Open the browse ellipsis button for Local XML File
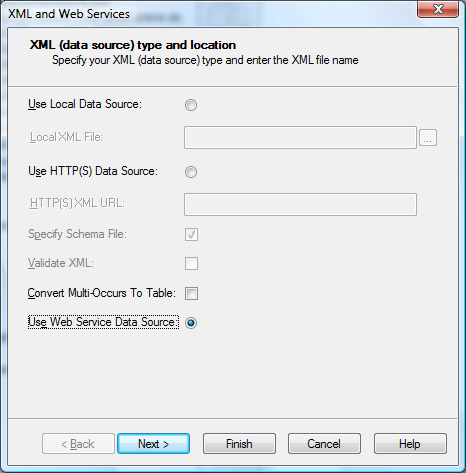Image resolution: width=466 pixels, height=473 pixels. point(428,137)
